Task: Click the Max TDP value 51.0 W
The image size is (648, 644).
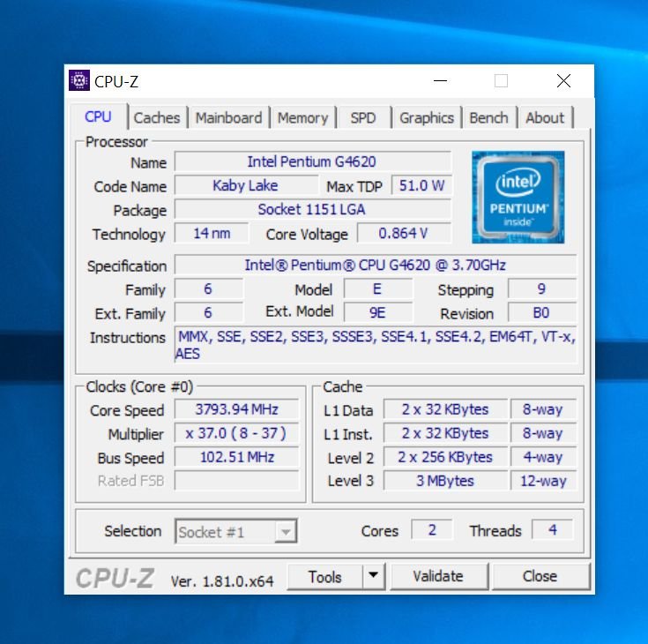Action: point(421,185)
